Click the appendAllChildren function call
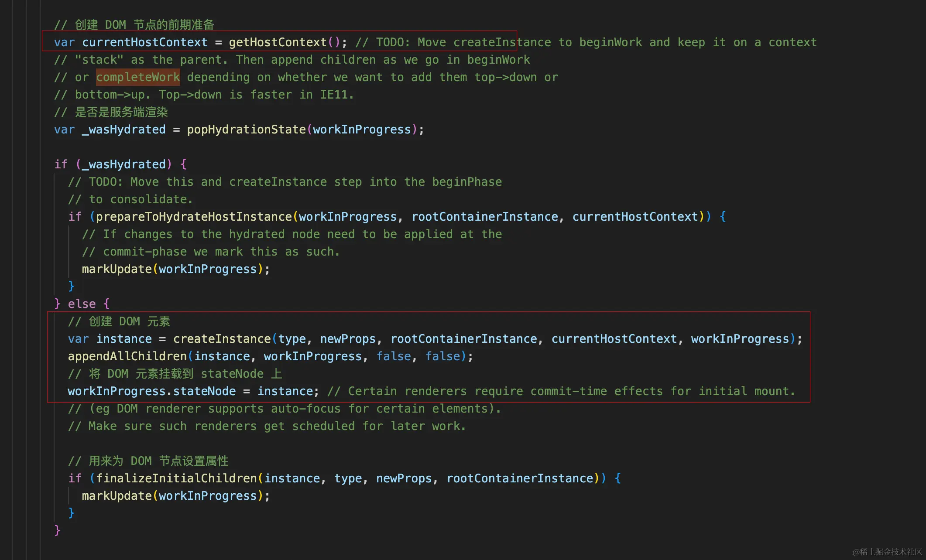The height and width of the screenshot is (560, 926). tap(127, 356)
